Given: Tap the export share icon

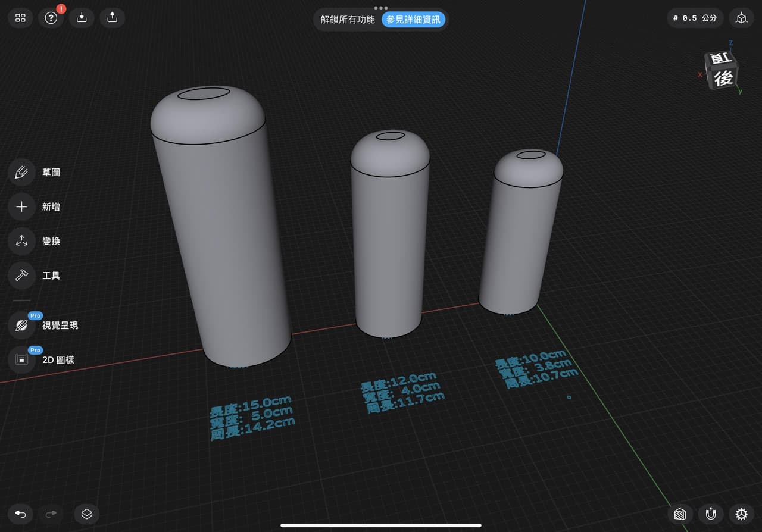Looking at the screenshot, I should 113,18.
